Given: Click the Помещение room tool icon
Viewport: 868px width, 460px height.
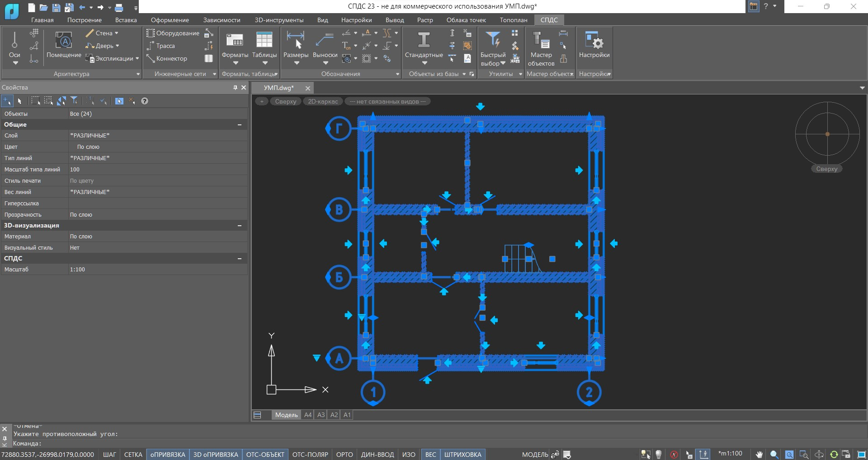Looking at the screenshot, I should point(64,41).
